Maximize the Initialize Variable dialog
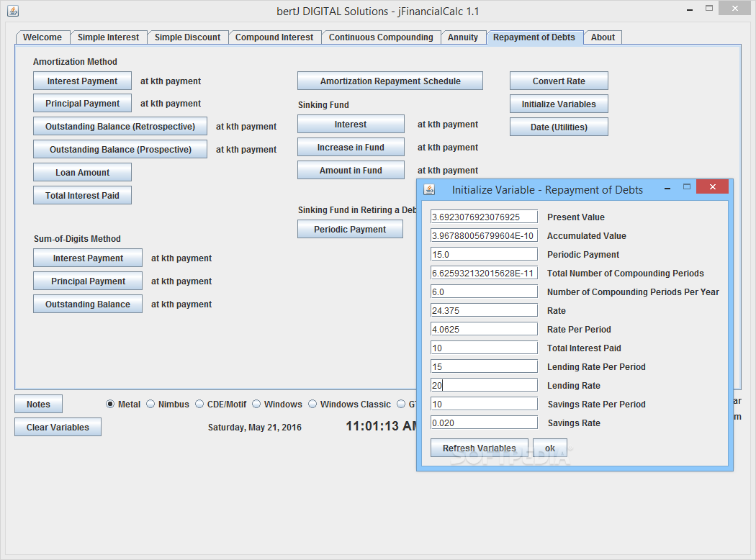Screen dimensions: 756x560 click(x=687, y=187)
